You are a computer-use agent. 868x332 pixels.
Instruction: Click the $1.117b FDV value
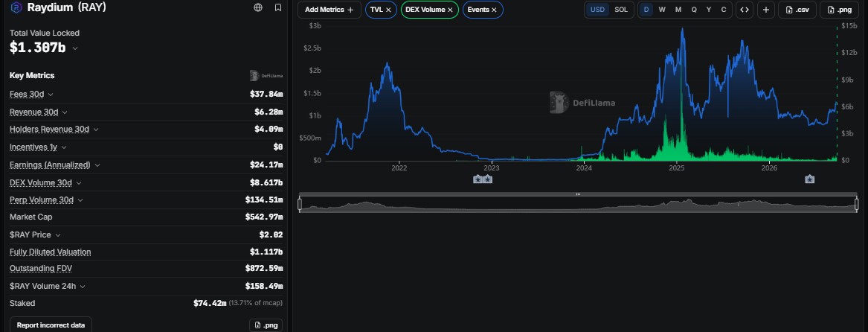point(266,252)
